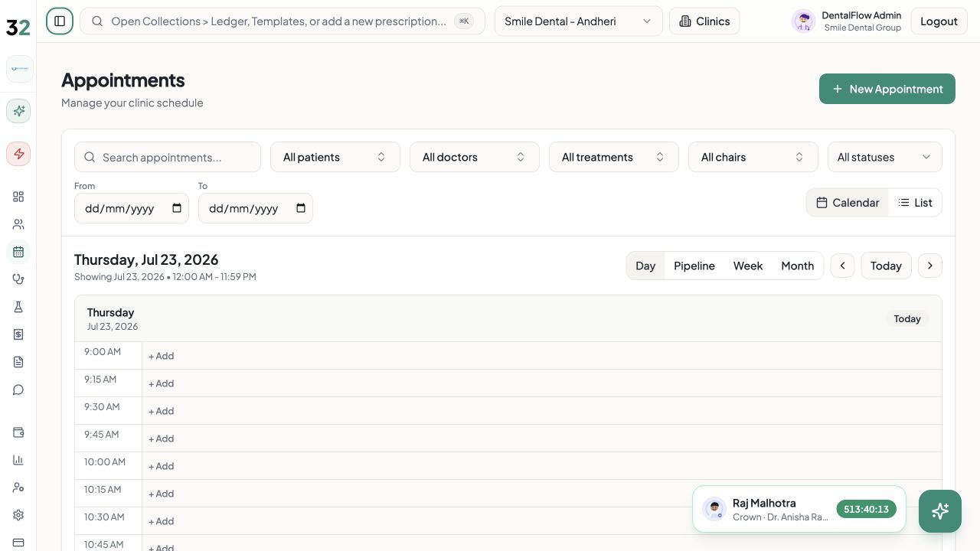Open the To date calendar picker icon
Image resolution: width=980 pixels, height=551 pixels.
coord(301,208)
